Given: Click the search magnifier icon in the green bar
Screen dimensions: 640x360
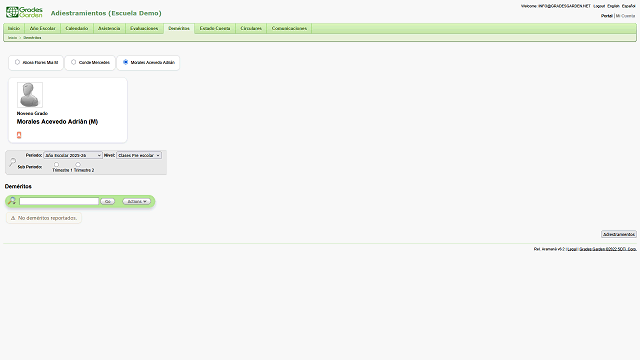Looking at the screenshot, I should (x=12, y=201).
